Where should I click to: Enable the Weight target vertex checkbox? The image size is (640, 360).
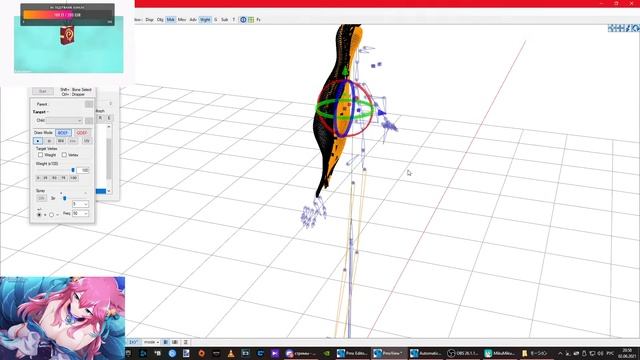[x=40, y=155]
